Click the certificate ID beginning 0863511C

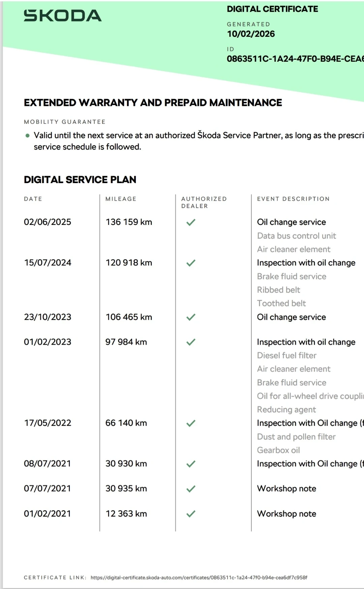point(295,59)
